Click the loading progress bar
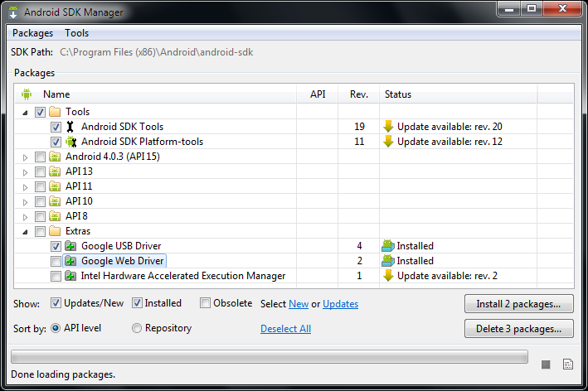The height and width of the screenshot is (391, 588). coord(269,357)
